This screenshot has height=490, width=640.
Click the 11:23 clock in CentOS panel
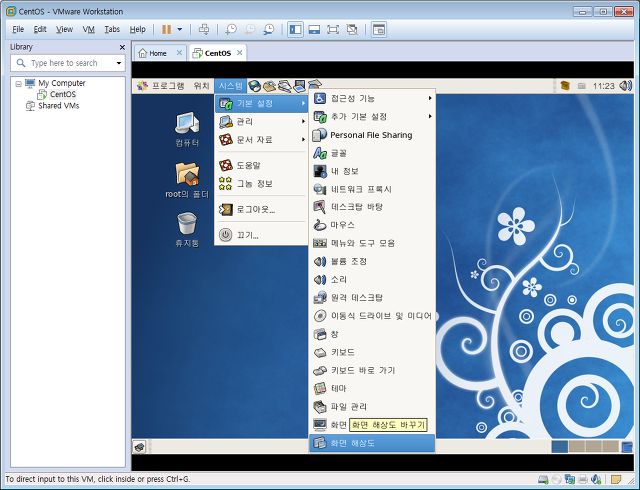[603, 86]
